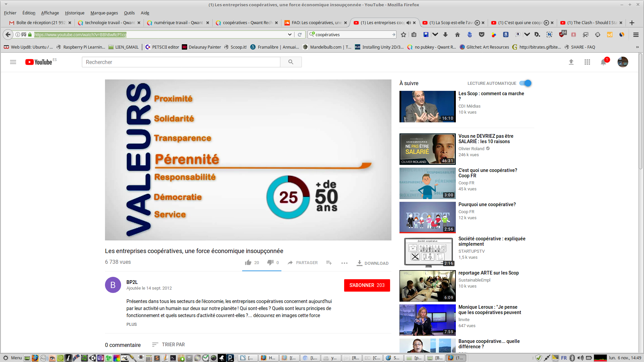
Task: Expand the URL bar history dropdown
Action: (290, 35)
